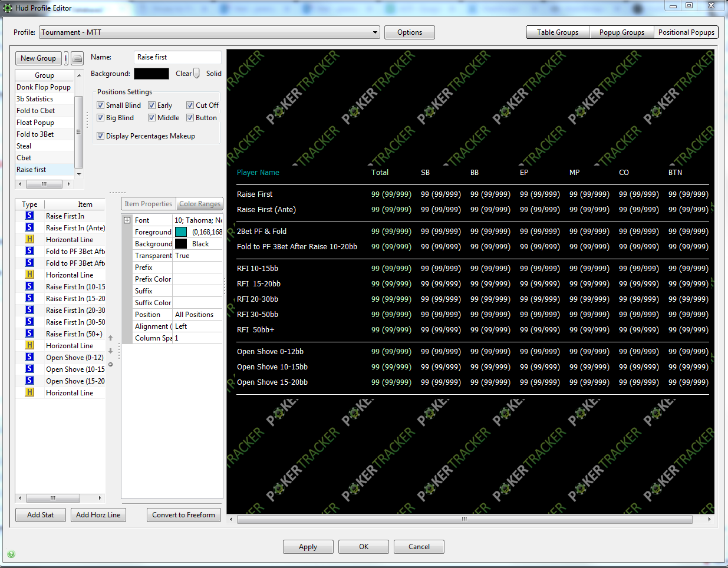Select the Fold to Cbet group
The image size is (728, 568).
tap(44, 111)
